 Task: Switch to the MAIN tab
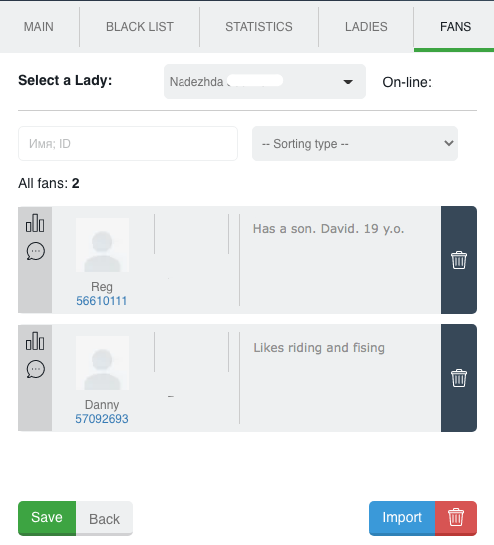(39, 27)
